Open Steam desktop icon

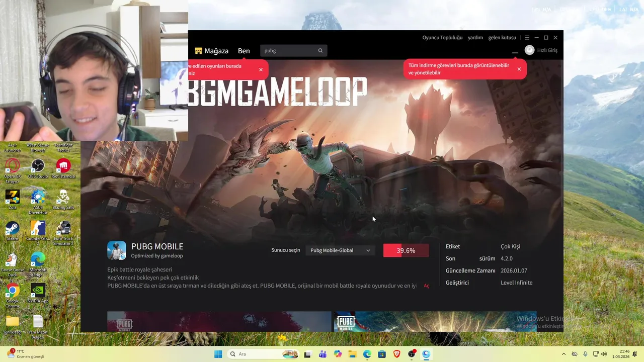coord(13,231)
